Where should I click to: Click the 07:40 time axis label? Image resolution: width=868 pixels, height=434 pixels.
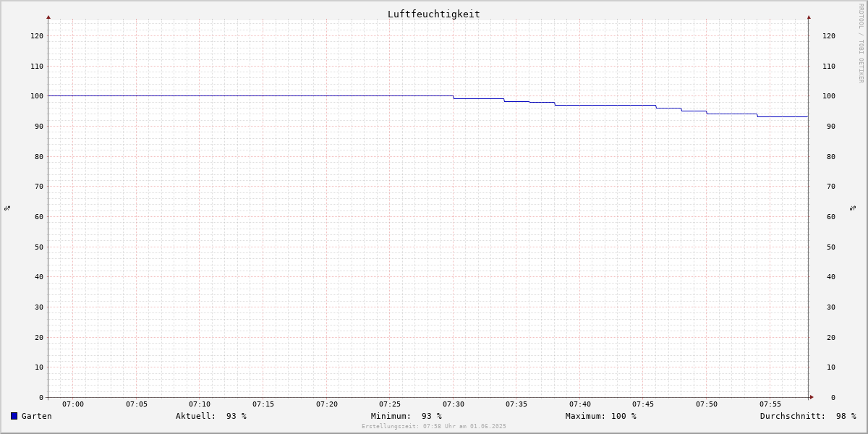(x=580, y=404)
